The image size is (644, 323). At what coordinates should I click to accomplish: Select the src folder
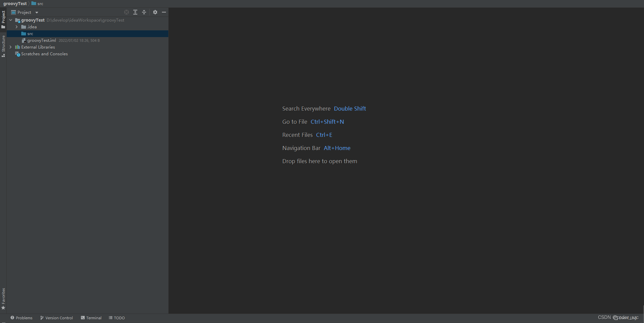pyautogui.click(x=87, y=34)
